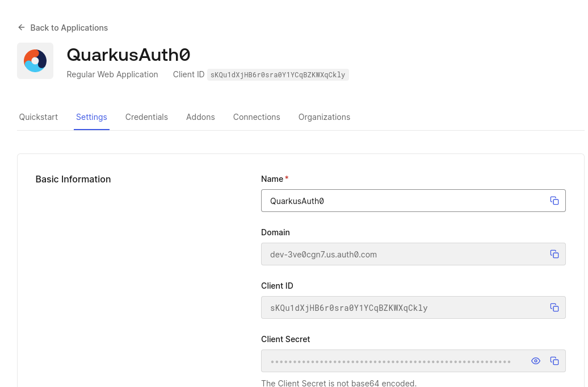Screen dimensions: 588x387
Task: Copy the Domain value
Action: (x=555, y=254)
